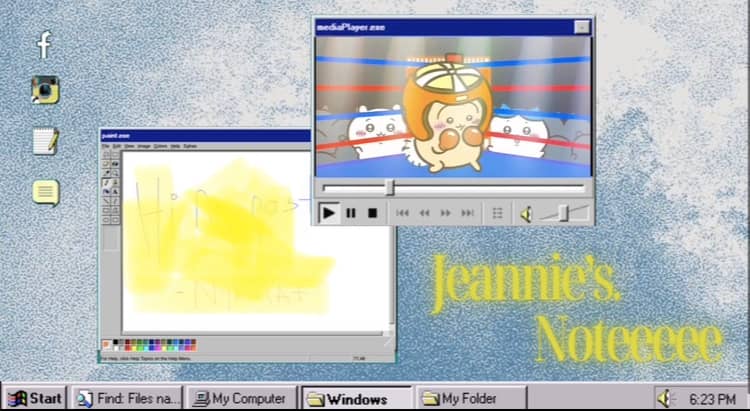Select the Curve tool in Paint
Viewport: 750px width, 411px height.
coord(115,201)
